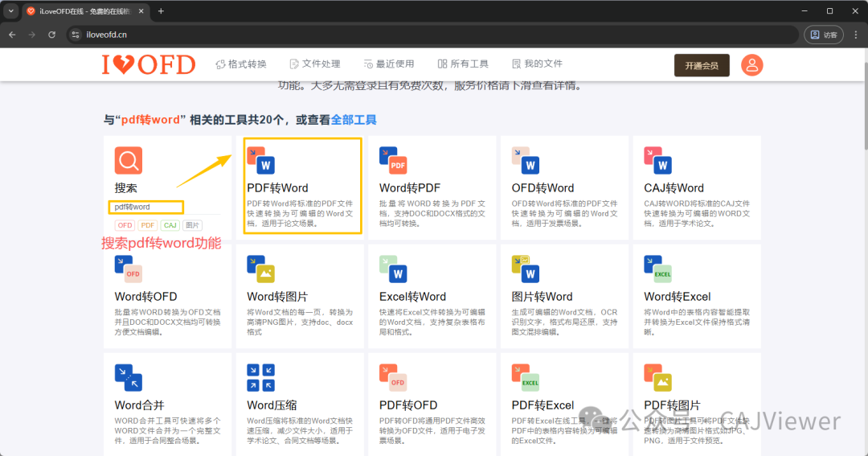This screenshot has width=868, height=456.
Task: Click the OFD转Word title text
Action: tap(542, 188)
